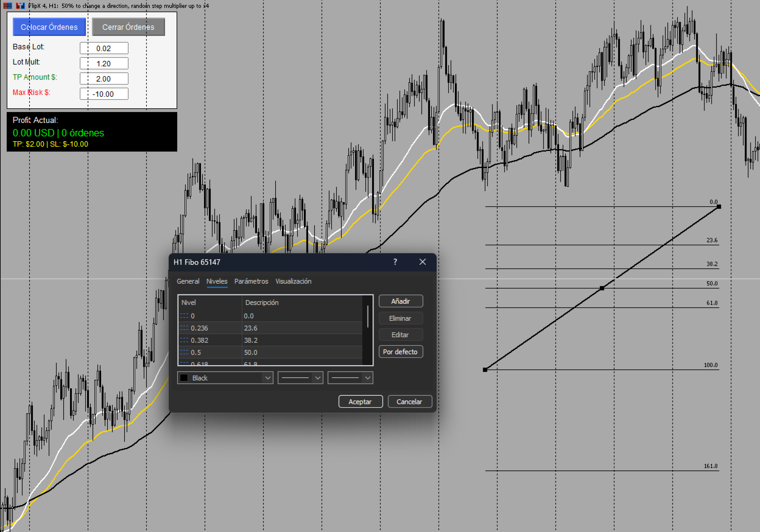Confirm with the Aceptar button
Screen dimensions: 760x532
pyautogui.click(x=360, y=402)
